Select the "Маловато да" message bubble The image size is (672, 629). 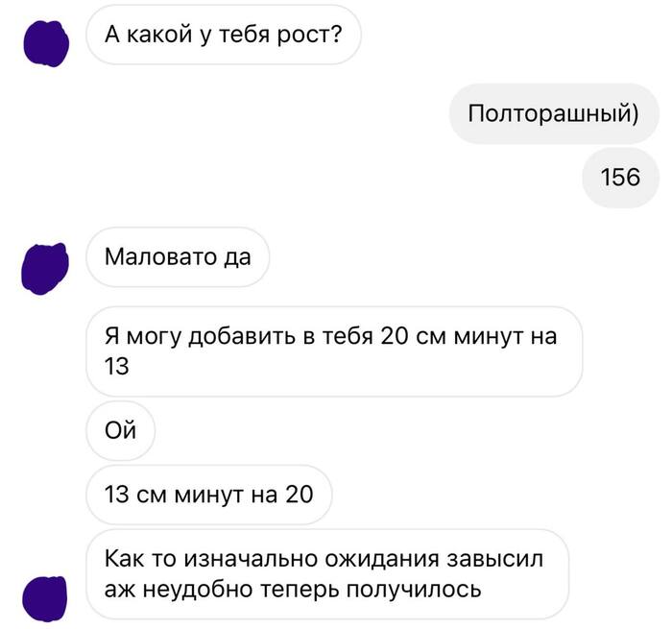coord(178,257)
